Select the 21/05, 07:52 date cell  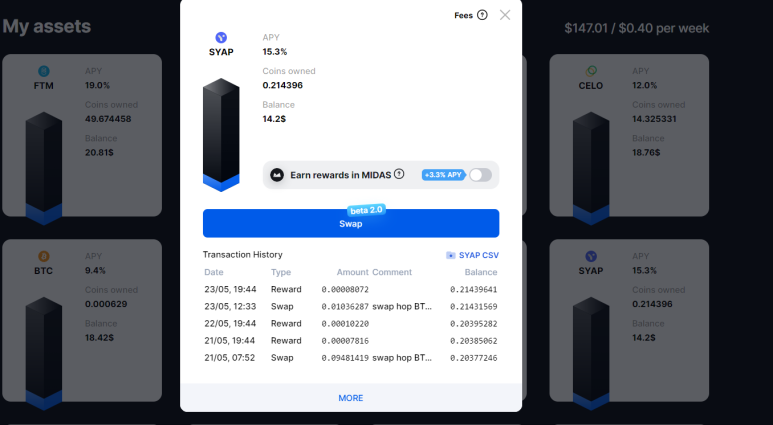(230, 358)
